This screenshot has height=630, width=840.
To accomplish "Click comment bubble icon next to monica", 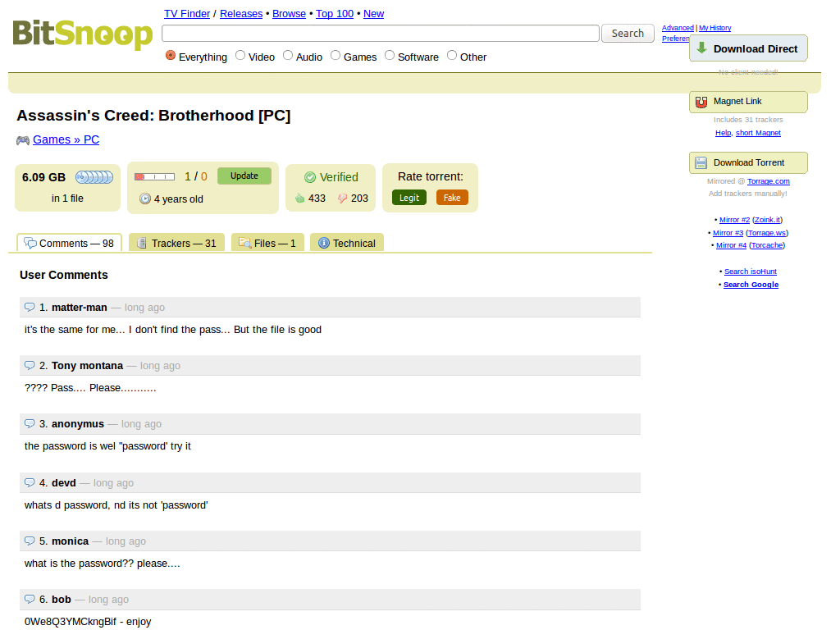I will pyautogui.click(x=30, y=541).
